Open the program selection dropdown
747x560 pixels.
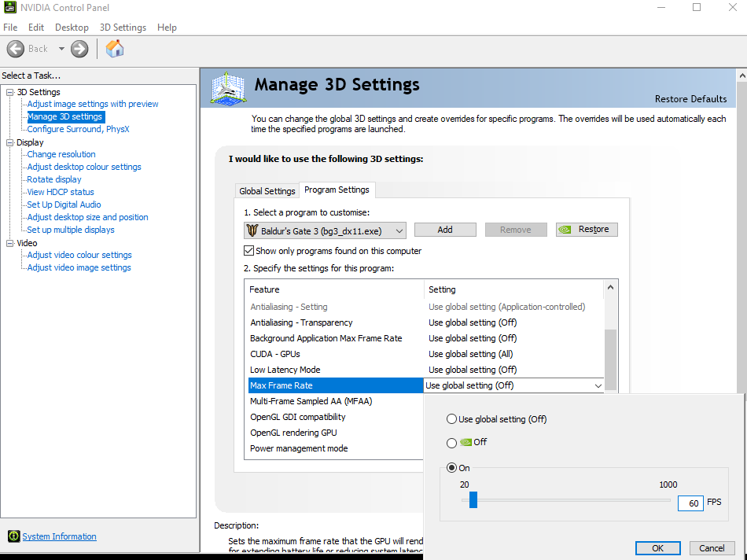click(x=399, y=230)
